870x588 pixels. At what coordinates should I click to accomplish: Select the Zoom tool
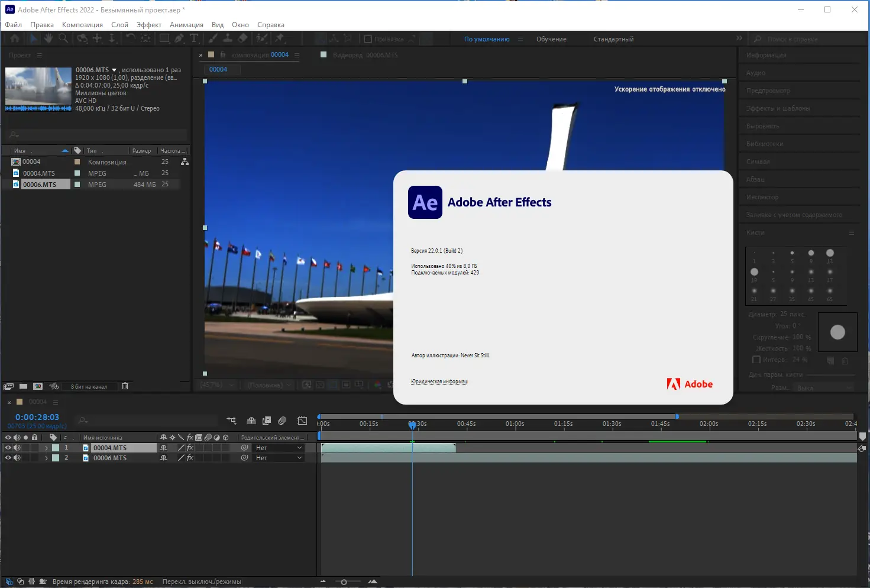[x=63, y=38]
